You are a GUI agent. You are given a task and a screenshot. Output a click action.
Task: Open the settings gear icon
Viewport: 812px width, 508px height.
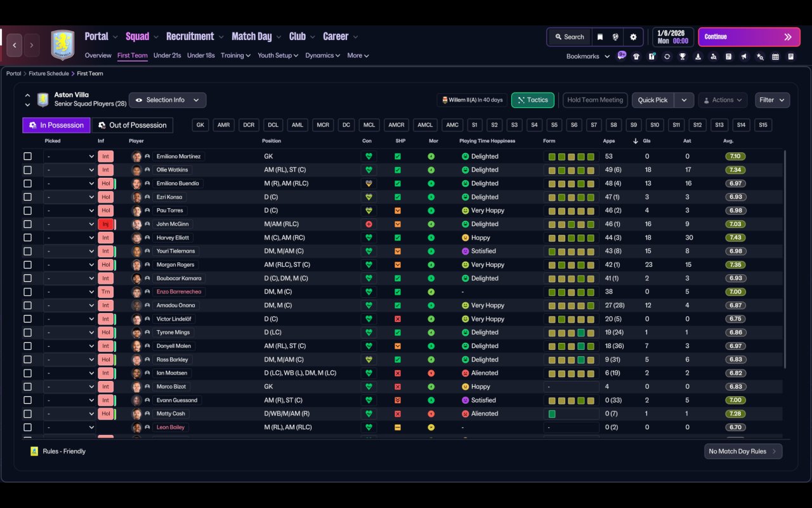pyautogui.click(x=633, y=37)
